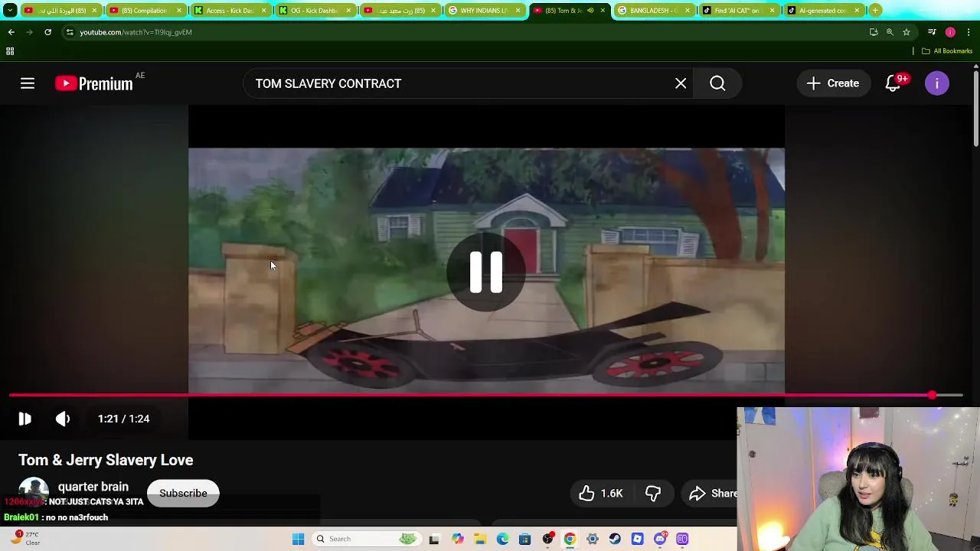The height and width of the screenshot is (551, 980).
Task: Open a new browser tab
Action: click(875, 11)
